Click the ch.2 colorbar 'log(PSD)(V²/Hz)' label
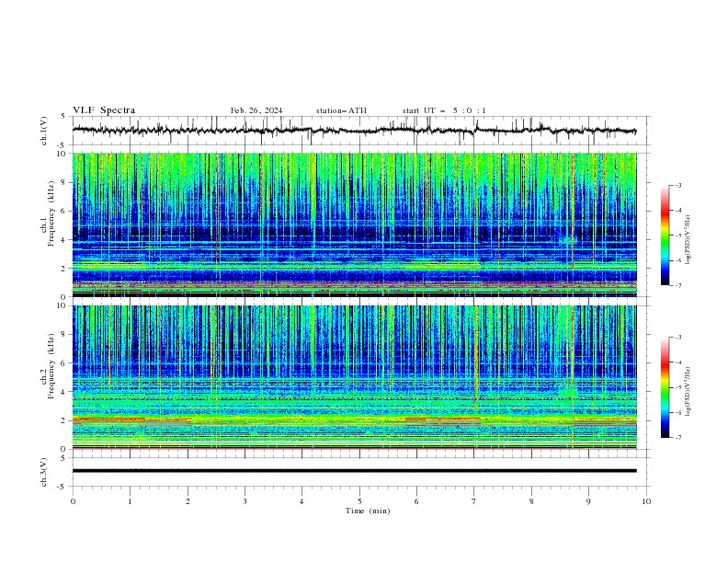Screen dimensions: 728x563 point(688,391)
